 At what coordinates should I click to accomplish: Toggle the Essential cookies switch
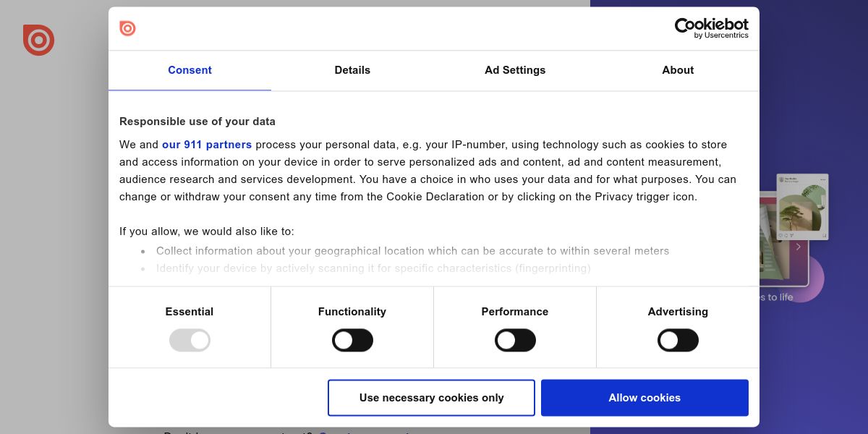(x=190, y=340)
